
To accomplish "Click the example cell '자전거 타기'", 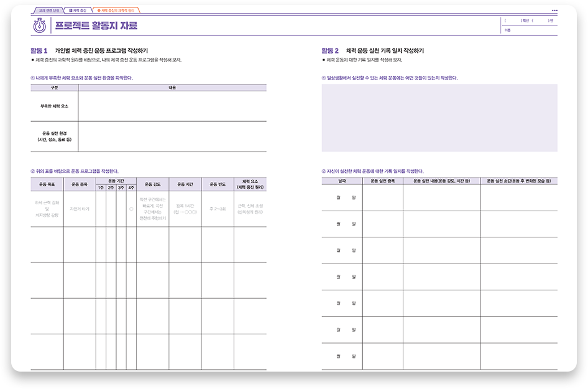I will tap(80, 209).
